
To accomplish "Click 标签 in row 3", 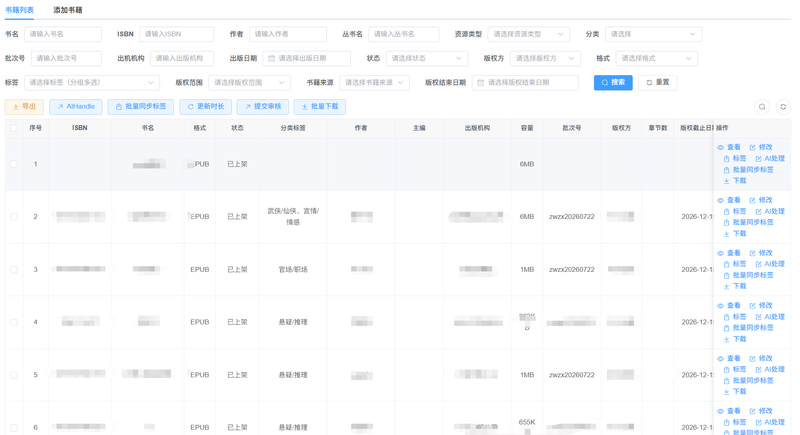I will [735, 264].
